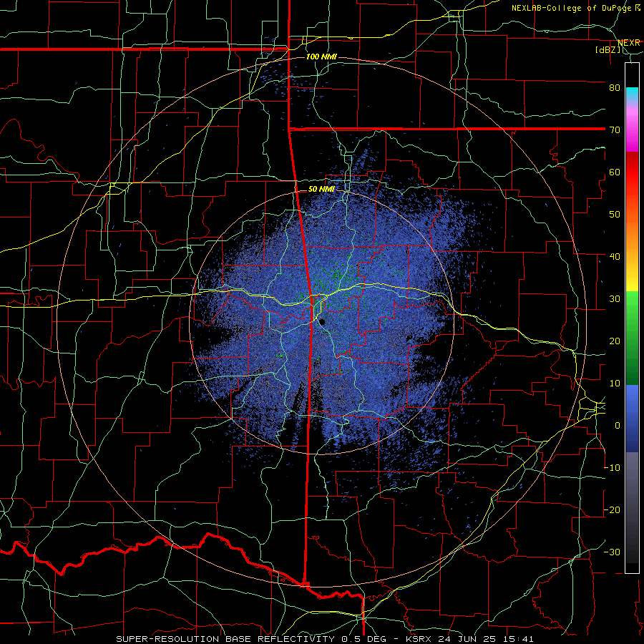Click the red segment of the color bar
644x644 pixels.
point(632,172)
